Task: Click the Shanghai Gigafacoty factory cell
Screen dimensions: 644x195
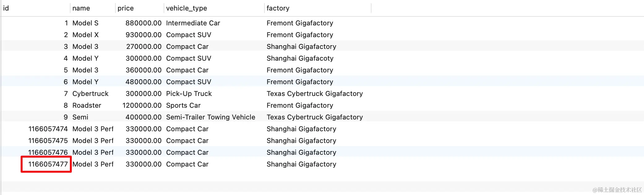Action: (300, 58)
